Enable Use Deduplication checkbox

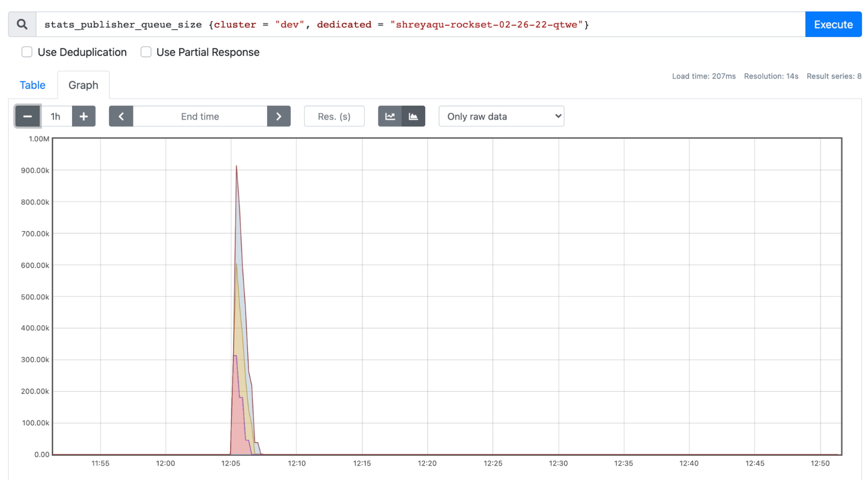[x=27, y=52]
